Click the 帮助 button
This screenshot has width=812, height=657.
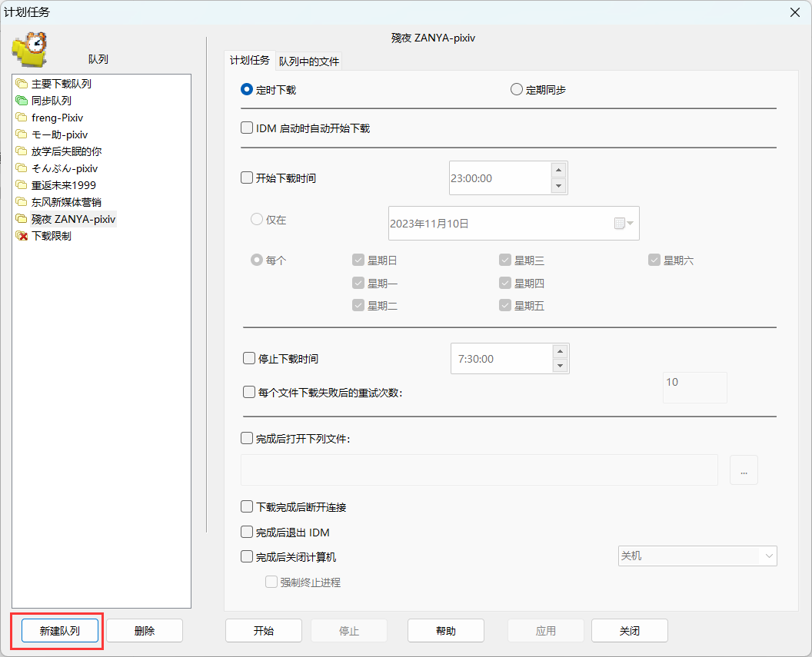coord(446,631)
